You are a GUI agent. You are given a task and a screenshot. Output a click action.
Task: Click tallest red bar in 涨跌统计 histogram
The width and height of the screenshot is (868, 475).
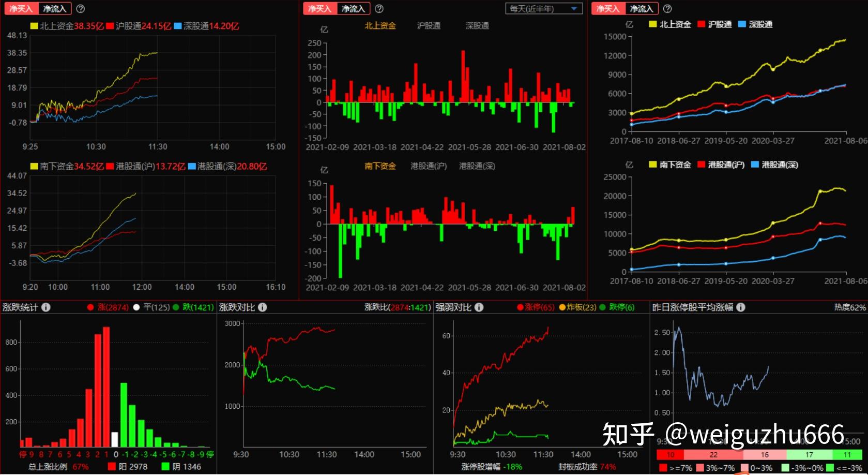(x=106, y=387)
